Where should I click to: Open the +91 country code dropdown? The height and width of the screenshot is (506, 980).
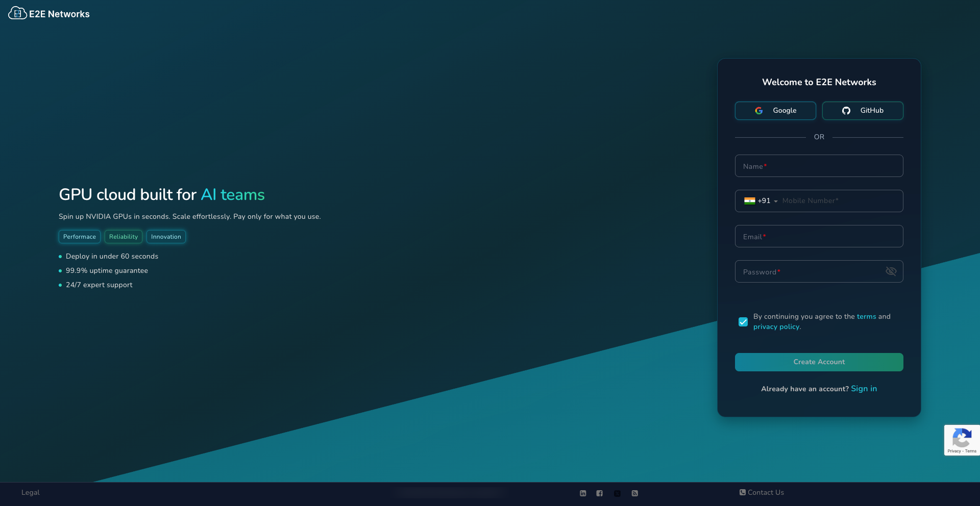point(761,201)
